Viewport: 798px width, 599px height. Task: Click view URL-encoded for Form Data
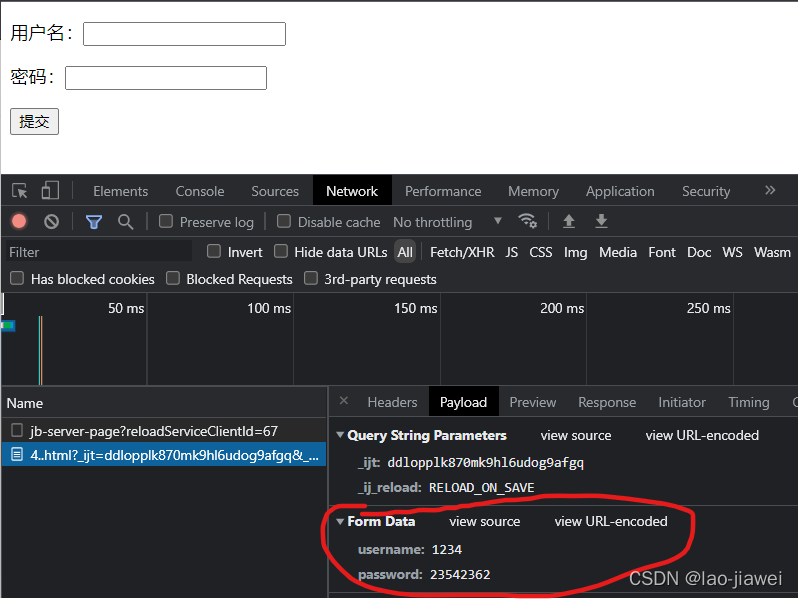pos(611,521)
